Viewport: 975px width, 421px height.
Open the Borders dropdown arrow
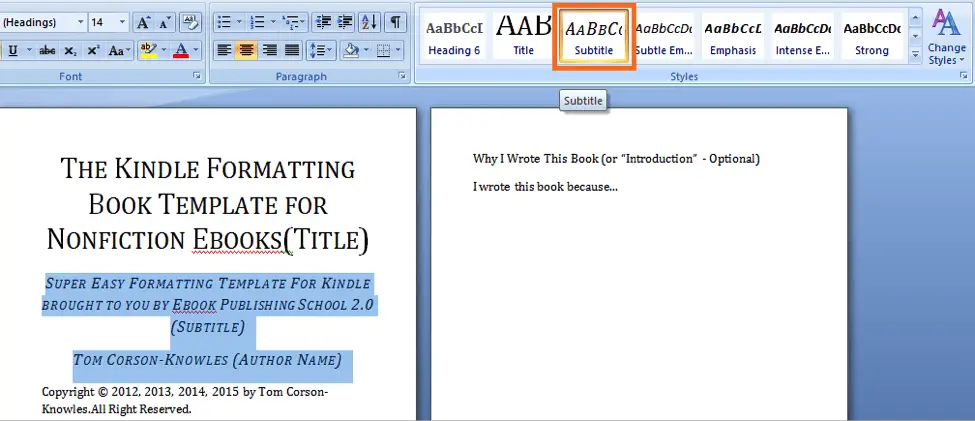pyautogui.click(x=398, y=50)
